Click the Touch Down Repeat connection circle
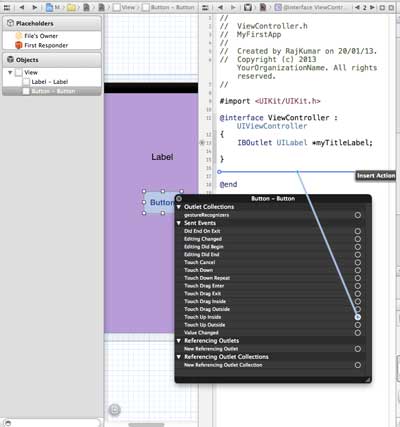This screenshot has height=427, width=400. click(x=358, y=278)
